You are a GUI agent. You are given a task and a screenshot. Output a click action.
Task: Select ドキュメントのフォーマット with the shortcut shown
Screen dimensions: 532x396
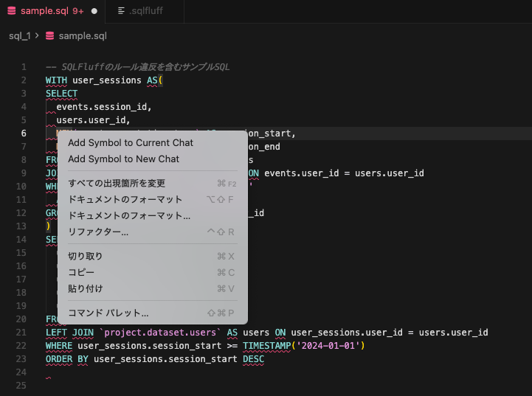point(125,199)
